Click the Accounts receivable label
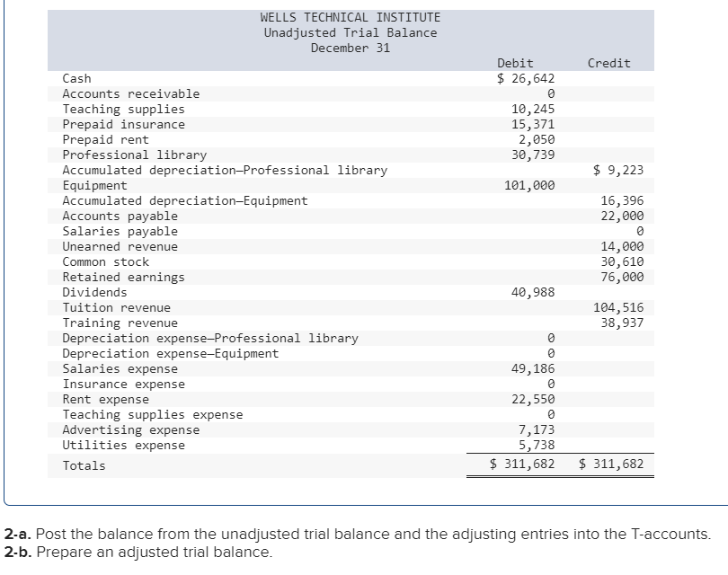The image size is (728, 575). click(113, 93)
